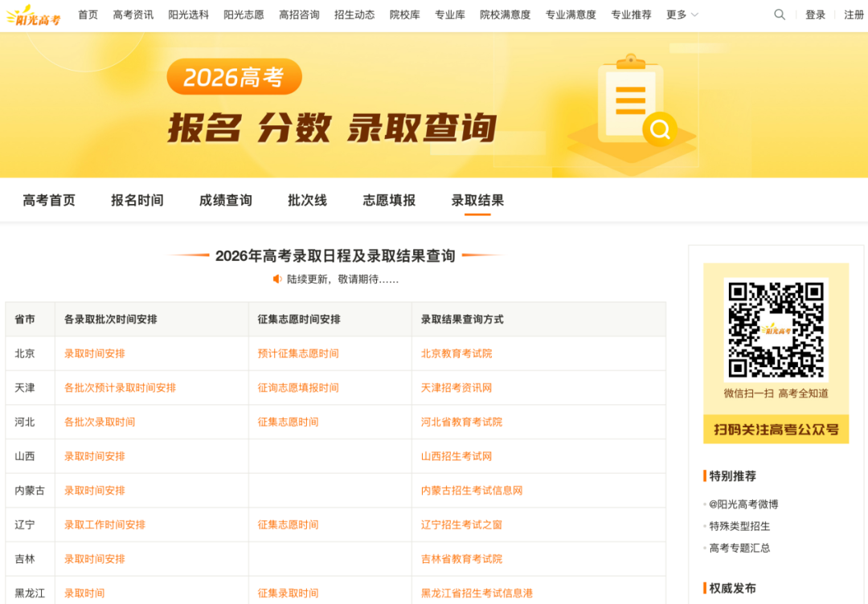Click the 扫码关注高考公众号 banner
Image resolution: width=868 pixels, height=604 pixels.
point(776,429)
